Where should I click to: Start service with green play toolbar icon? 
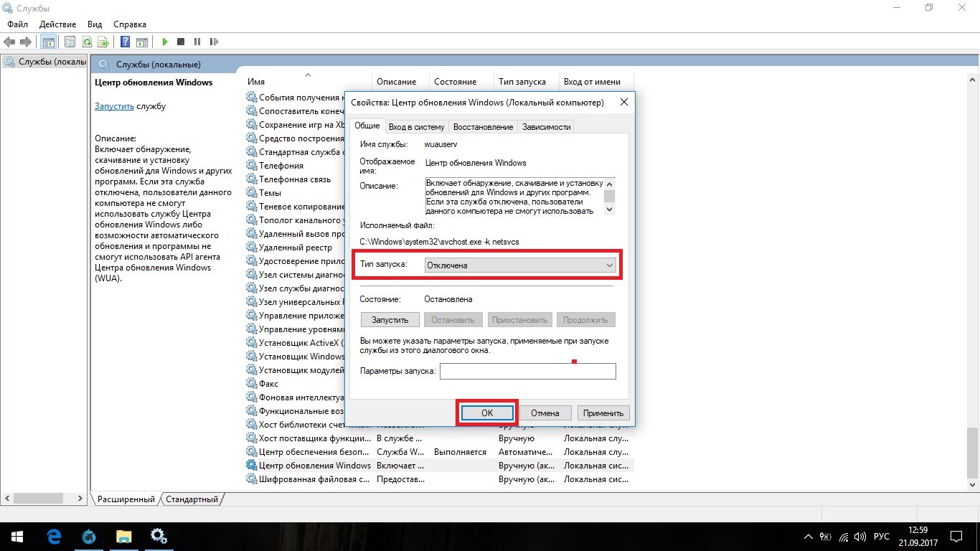[x=165, y=42]
